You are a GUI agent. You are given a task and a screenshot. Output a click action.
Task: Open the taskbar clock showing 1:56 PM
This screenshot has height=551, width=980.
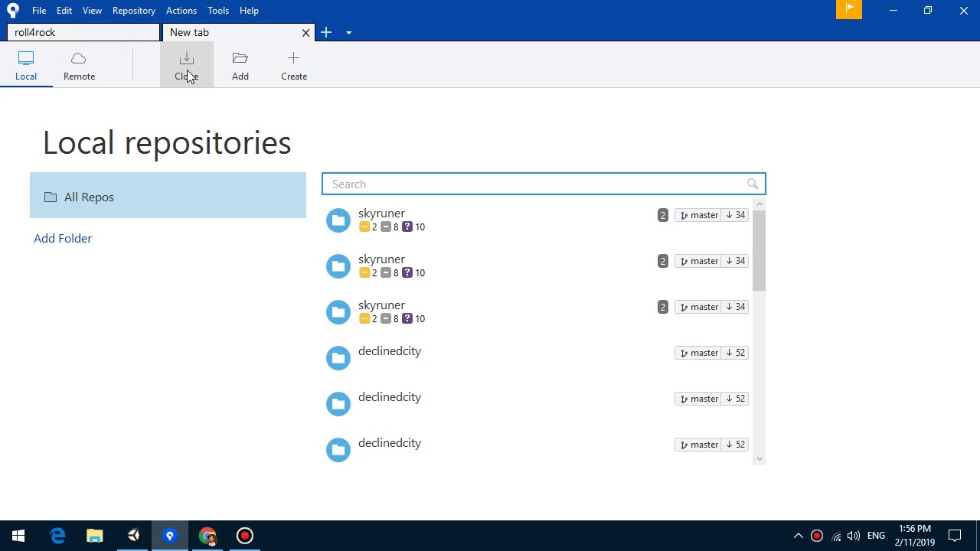point(915,536)
